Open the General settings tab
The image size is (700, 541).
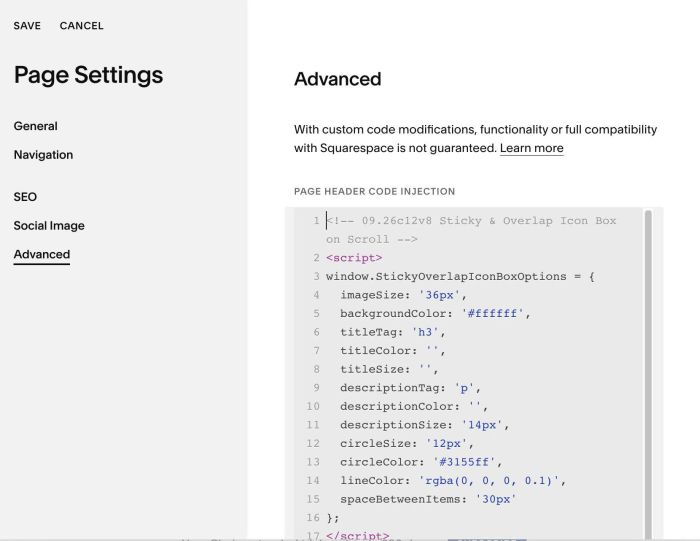(35, 126)
